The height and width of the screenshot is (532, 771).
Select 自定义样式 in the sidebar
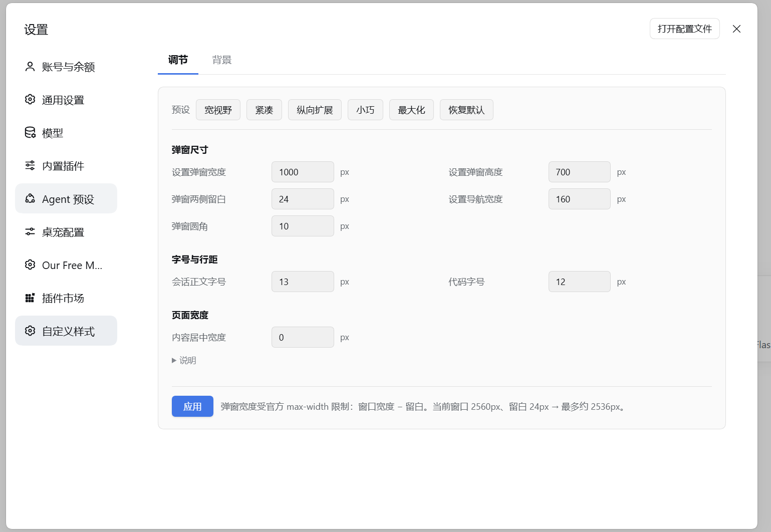click(x=66, y=331)
